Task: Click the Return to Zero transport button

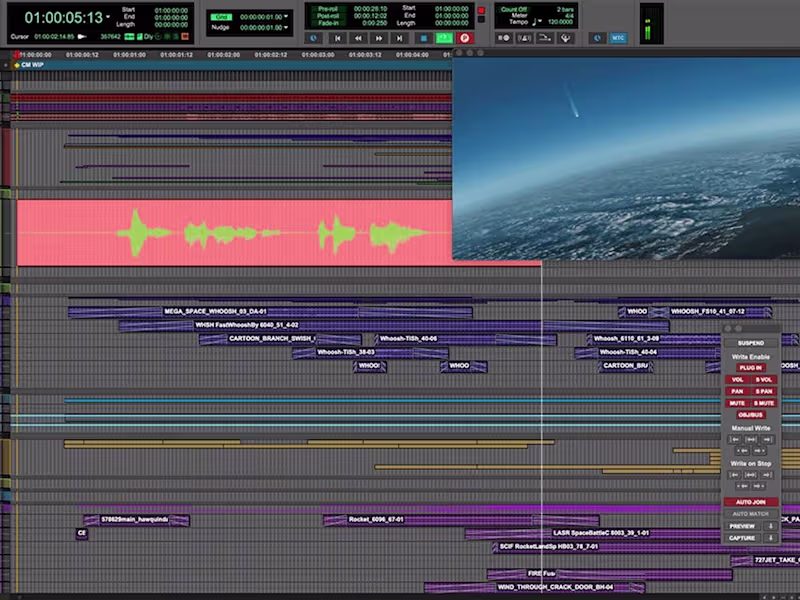Action: [337, 38]
